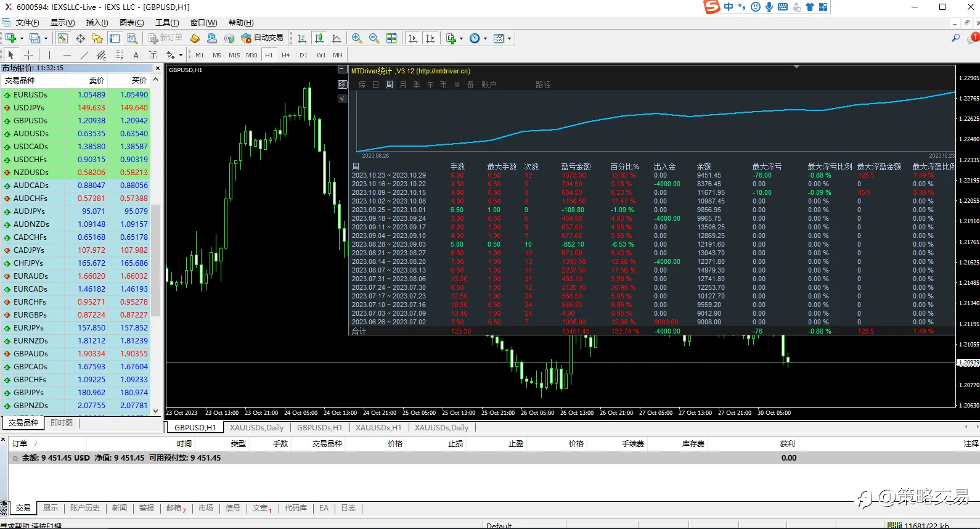
Task: Open the Data Window crosshair-circle icon
Action: [80, 38]
